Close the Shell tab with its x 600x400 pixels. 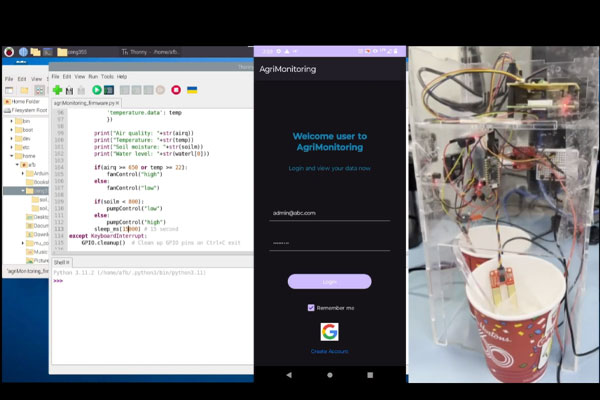click(x=67, y=262)
